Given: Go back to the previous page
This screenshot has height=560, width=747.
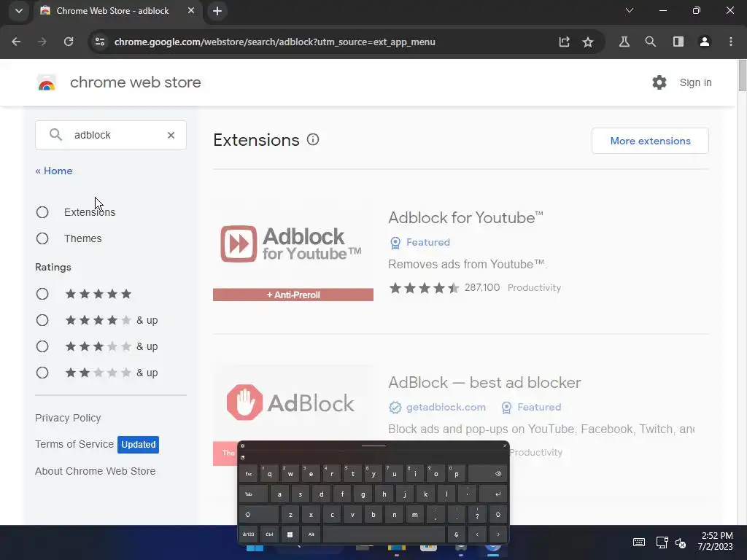Looking at the screenshot, I should click(x=16, y=42).
